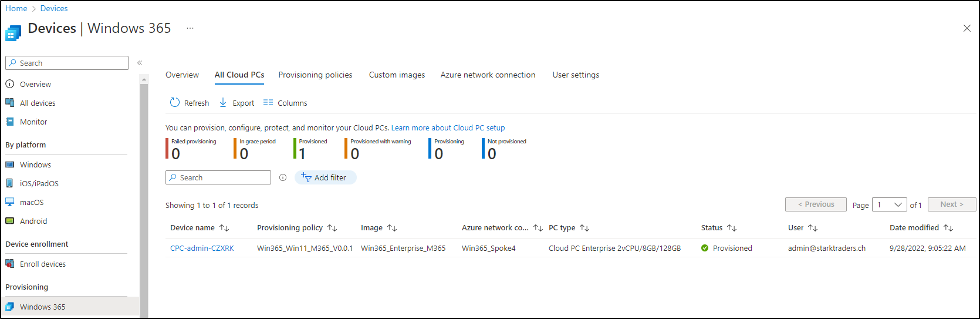Screen dimensions: 980x319
Task: Open Learn more about Cloud PC setup link
Action: click(x=448, y=127)
